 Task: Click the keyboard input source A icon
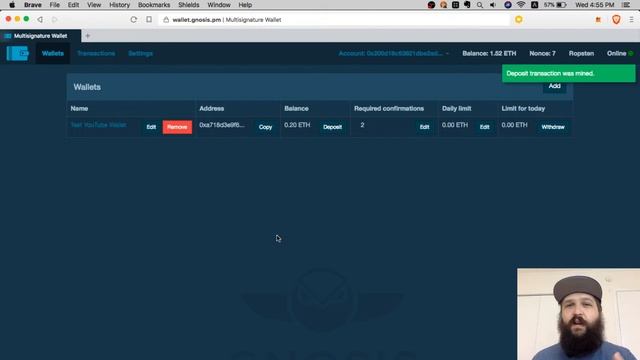tap(534, 5)
